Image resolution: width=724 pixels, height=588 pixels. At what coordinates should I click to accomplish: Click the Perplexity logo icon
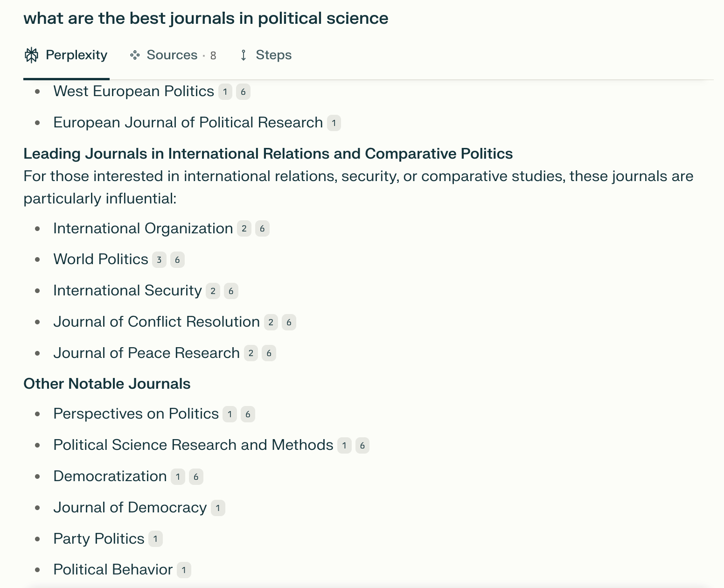(31, 55)
